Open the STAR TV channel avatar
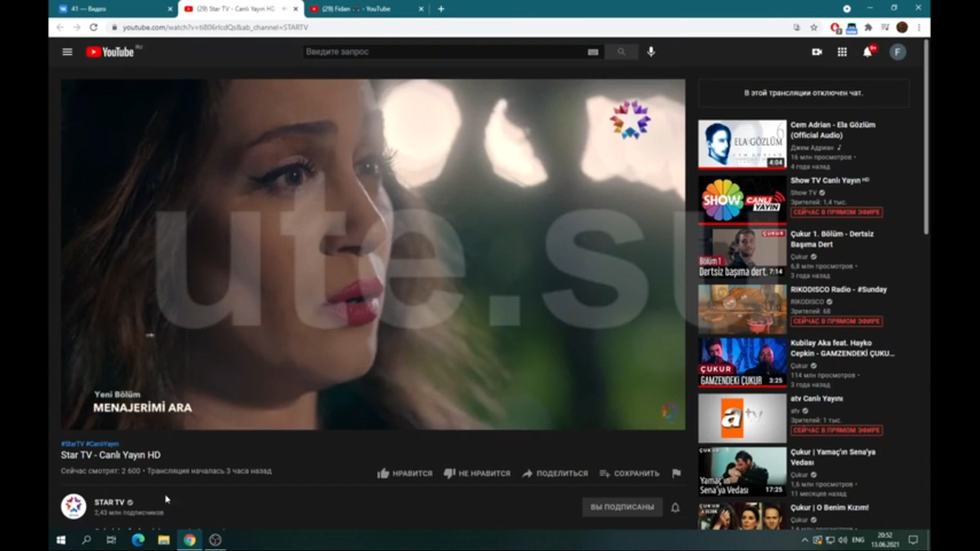This screenshot has width=980, height=551. (73, 506)
